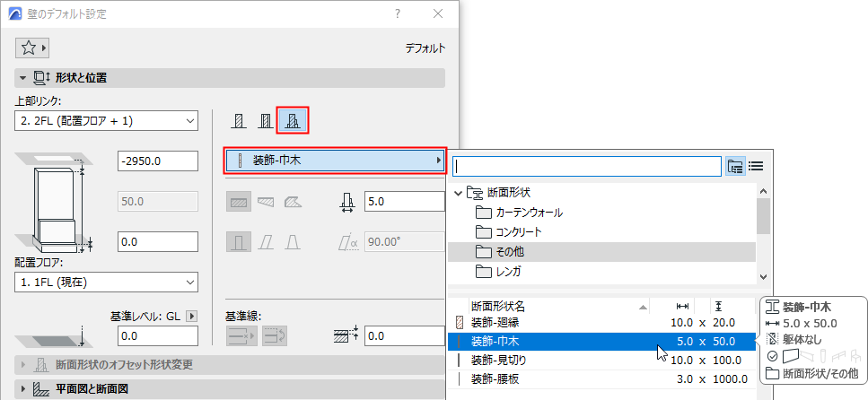Click the bottom offset 0.0 field below wall preview
Viewport: 868px width, 400px height.
158,242
